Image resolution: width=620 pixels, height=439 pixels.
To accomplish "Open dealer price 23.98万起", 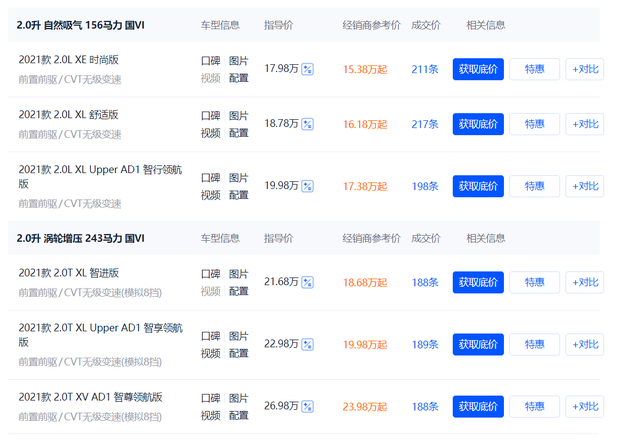I will (365, 407).
